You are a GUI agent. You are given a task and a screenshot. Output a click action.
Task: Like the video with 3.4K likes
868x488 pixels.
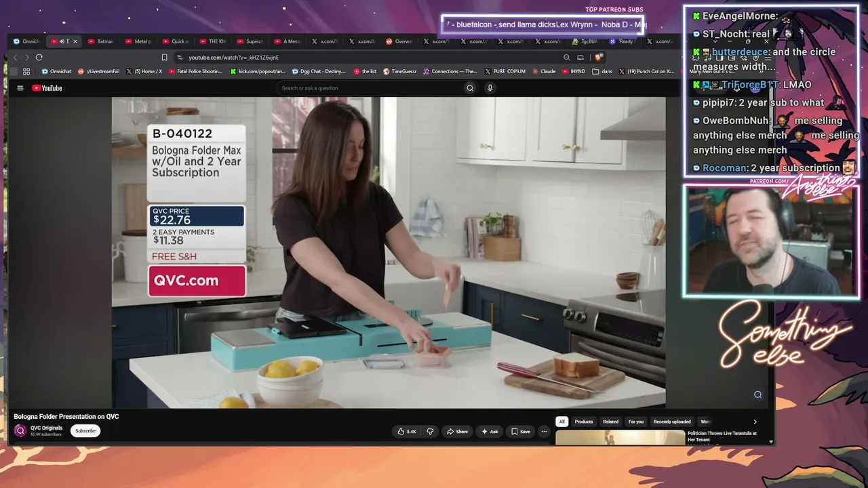point(407,431)
